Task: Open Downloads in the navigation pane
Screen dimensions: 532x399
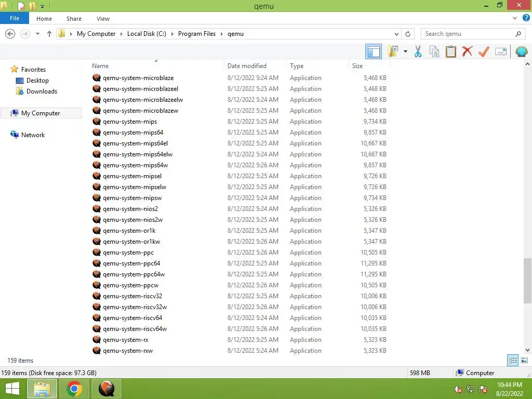Action: (x=42, y=91)
